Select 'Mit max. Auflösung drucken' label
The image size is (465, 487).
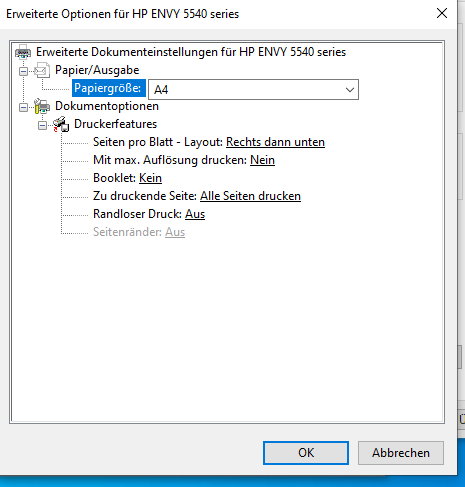pos(170,160)
